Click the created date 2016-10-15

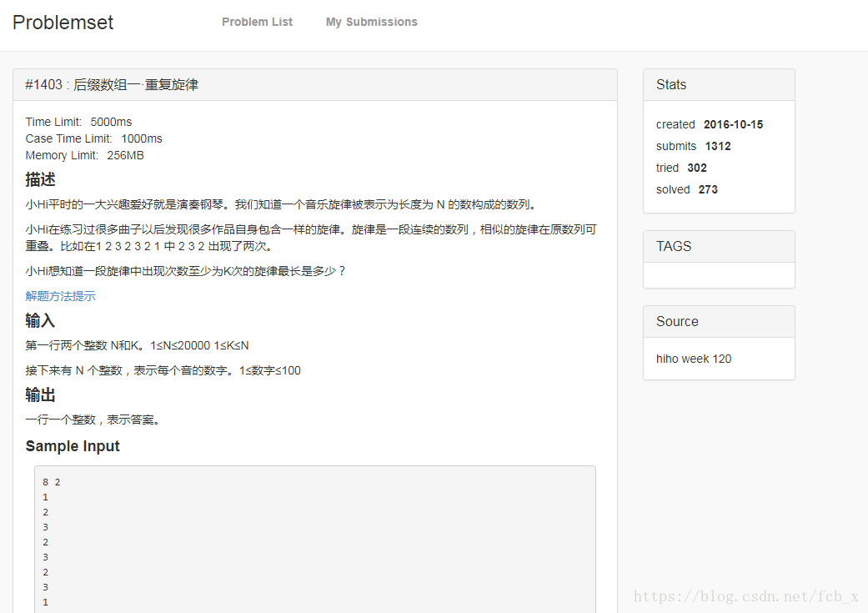point(733,124)
